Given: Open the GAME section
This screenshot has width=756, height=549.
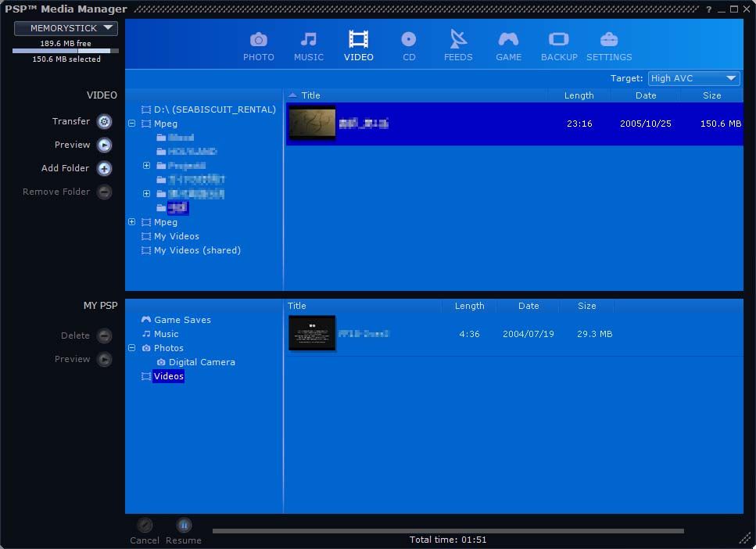Looking at the screenshot, I should (508, 46).
